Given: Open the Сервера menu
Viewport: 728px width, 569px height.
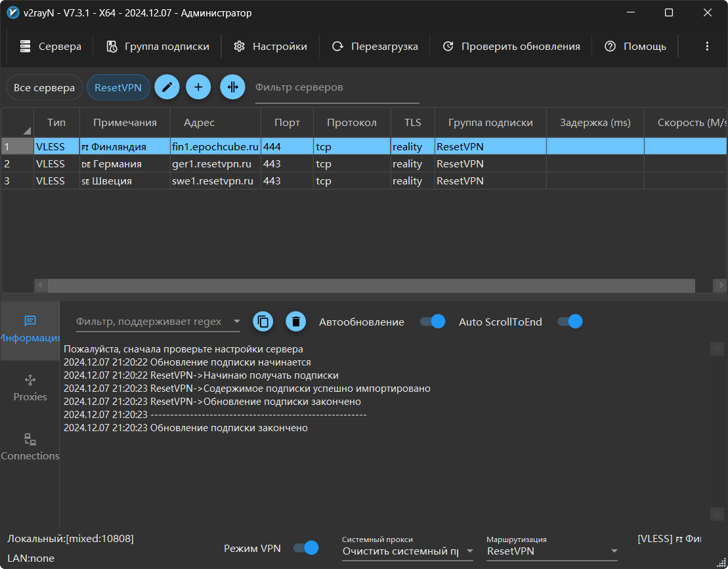Looking at the screenshot, I should click(51, 47).
